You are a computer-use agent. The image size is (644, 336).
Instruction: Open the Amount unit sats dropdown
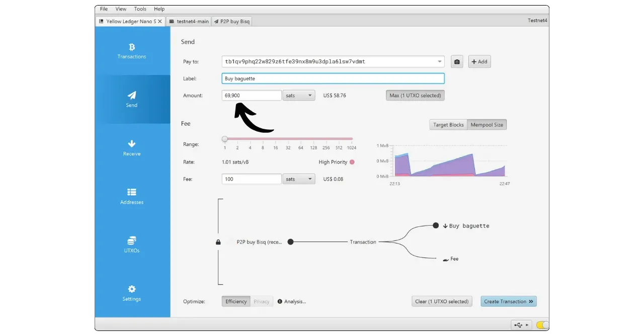(299, 96)
